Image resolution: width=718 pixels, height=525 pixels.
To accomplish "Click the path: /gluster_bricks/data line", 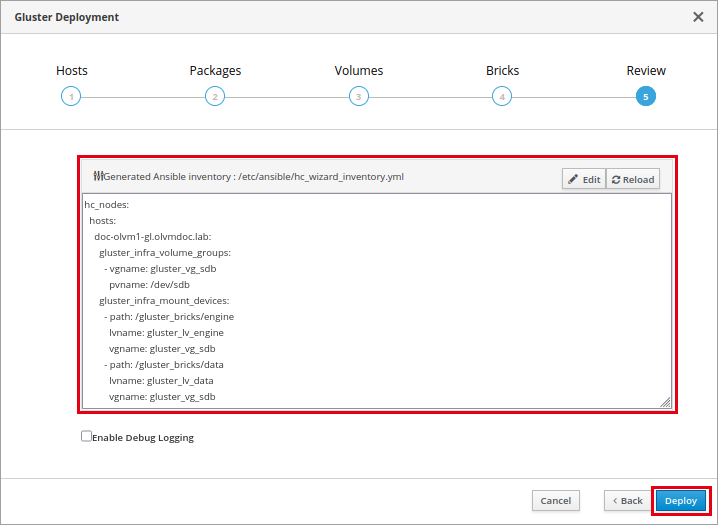I will click(164, 365).
